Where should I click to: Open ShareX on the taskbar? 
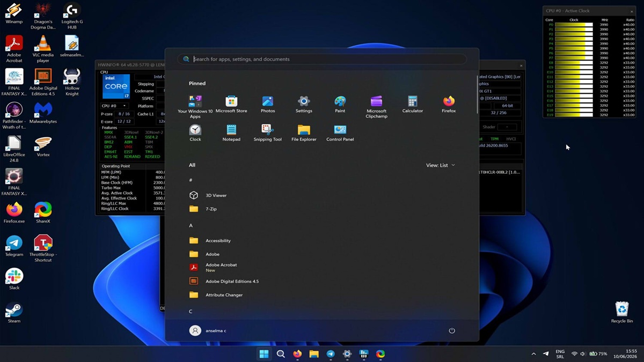tap(380, 354)
